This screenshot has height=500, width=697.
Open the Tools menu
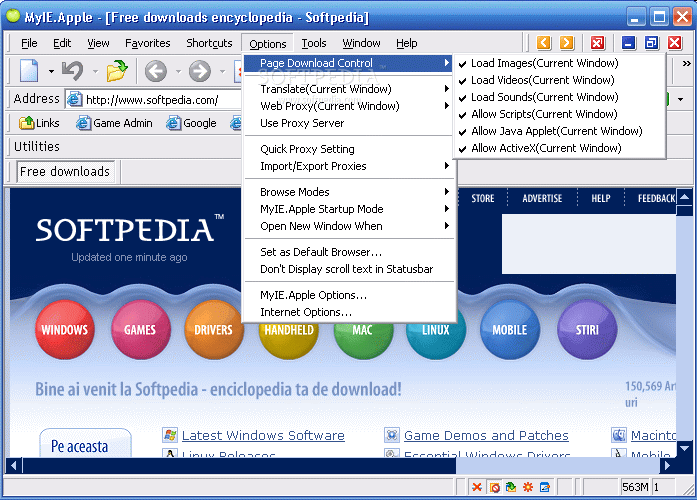(x=314, y=43)
